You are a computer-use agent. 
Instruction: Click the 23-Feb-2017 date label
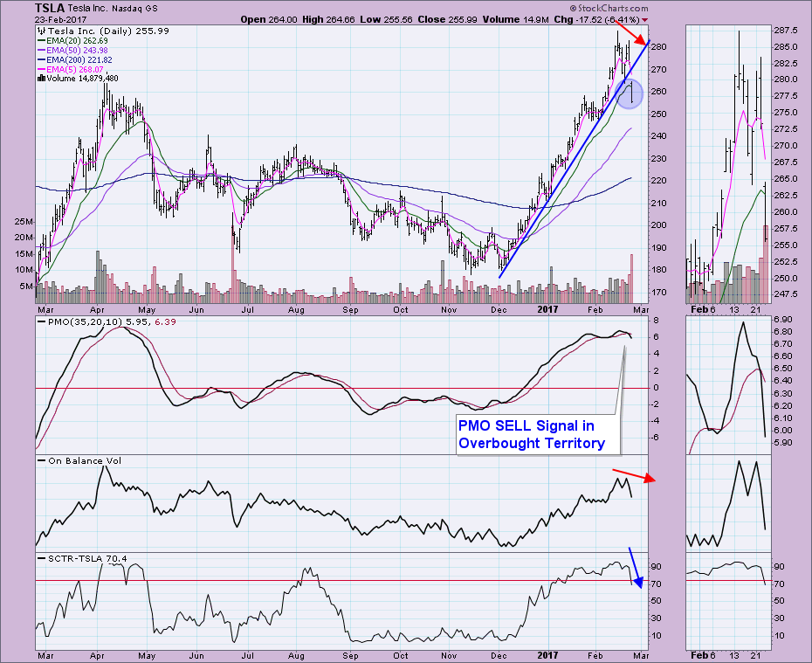[60, 20]
